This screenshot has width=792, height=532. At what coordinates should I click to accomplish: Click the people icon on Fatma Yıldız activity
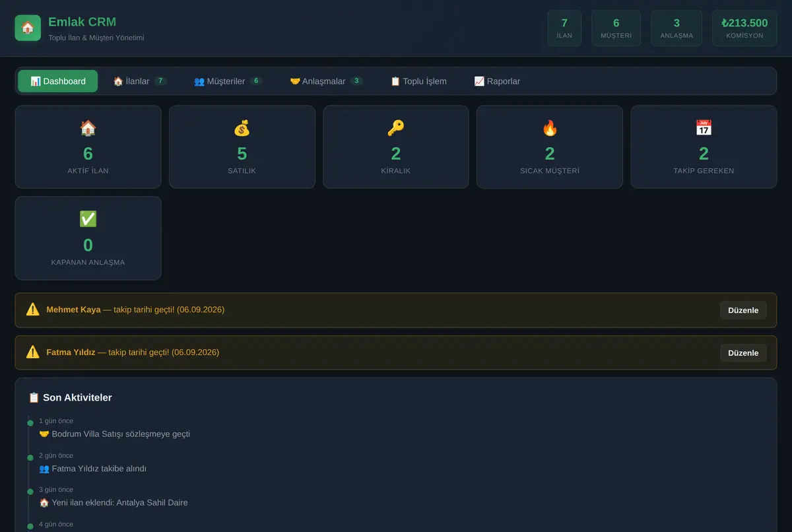coord(44,469)
